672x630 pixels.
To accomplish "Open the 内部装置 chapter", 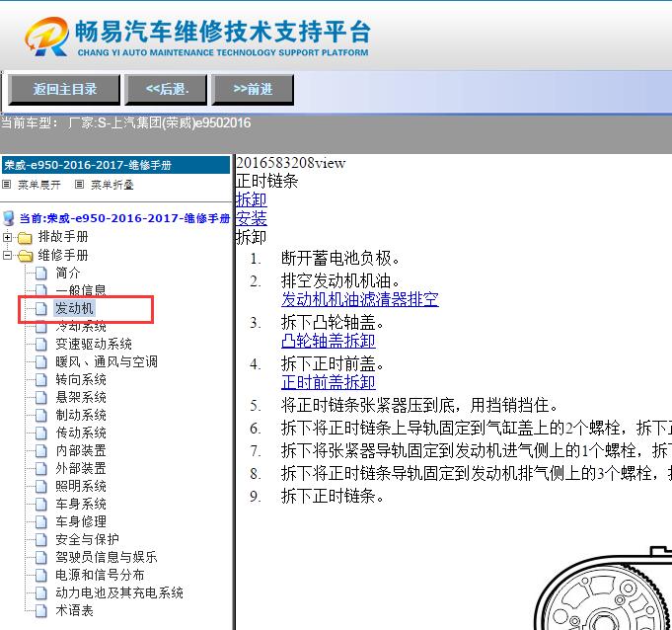I will tap(81, 450).
